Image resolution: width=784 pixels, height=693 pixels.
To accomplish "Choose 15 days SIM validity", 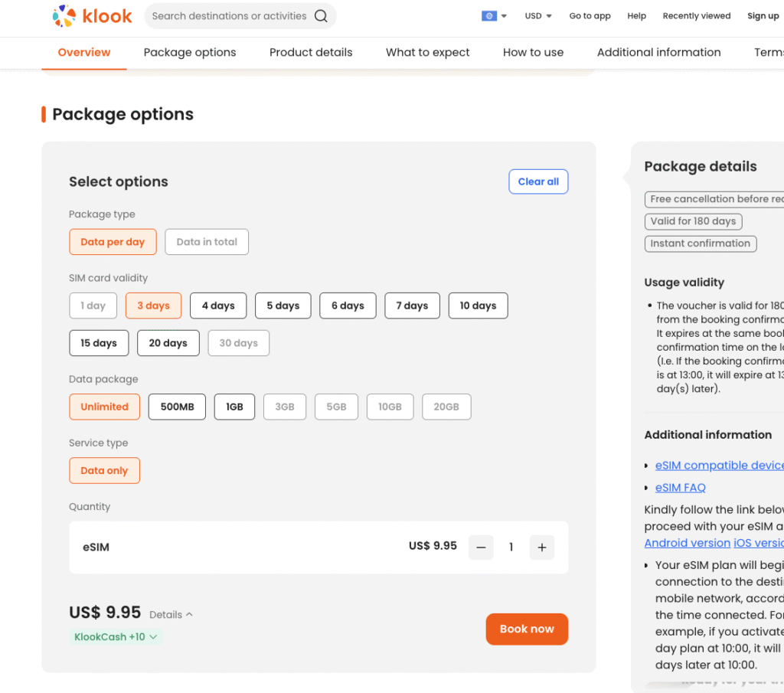I will tap(99, 343).
